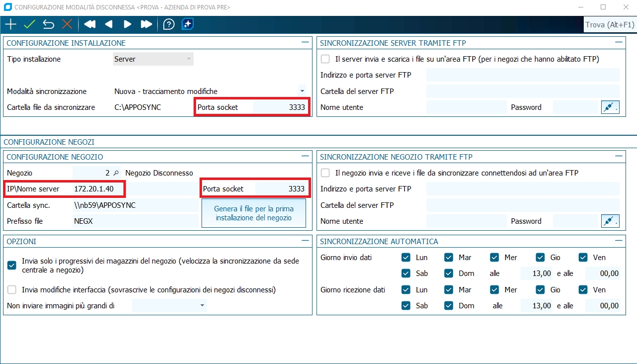This screenshot has height=364, width=637.
Task: Click the 'Negozio Disconnesso' description text
Action: point(159,173)
